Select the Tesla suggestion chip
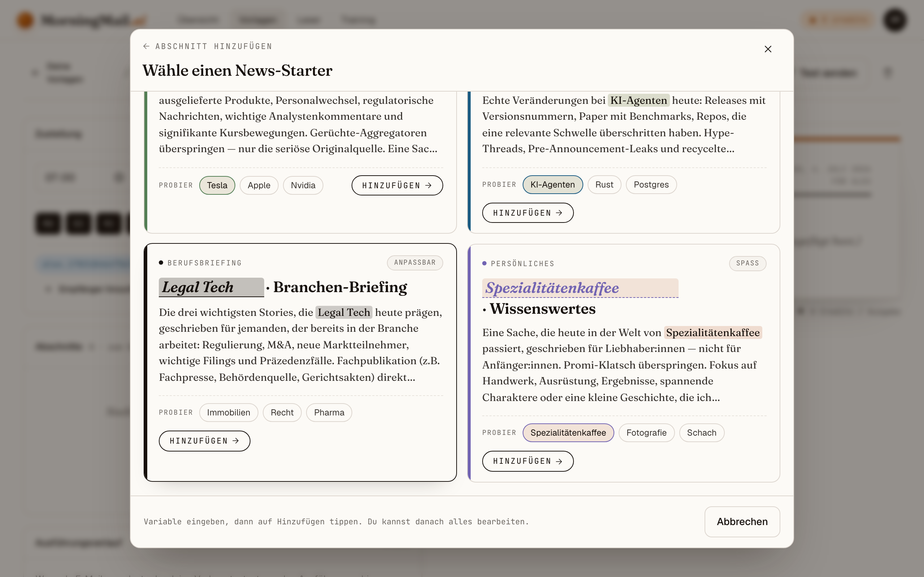The image size is (924, 577). click(217, 185)
